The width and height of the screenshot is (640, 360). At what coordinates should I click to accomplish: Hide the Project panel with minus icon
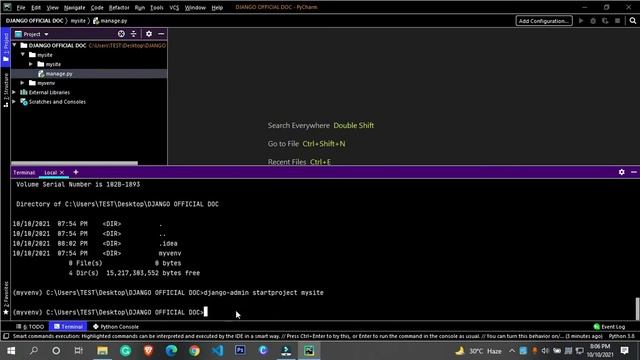tap(161, 34)
